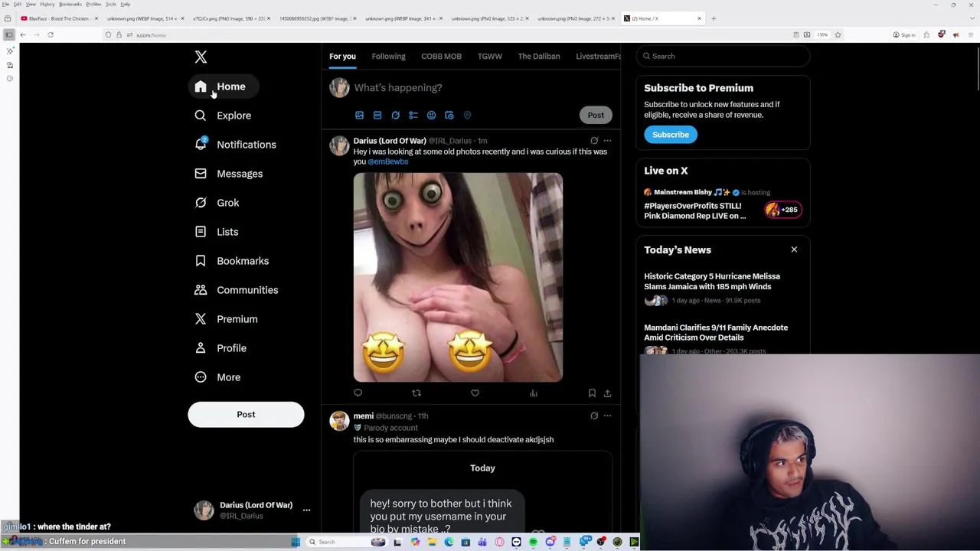Switch to the LivestreamFa tab

(x=598, y=56)
